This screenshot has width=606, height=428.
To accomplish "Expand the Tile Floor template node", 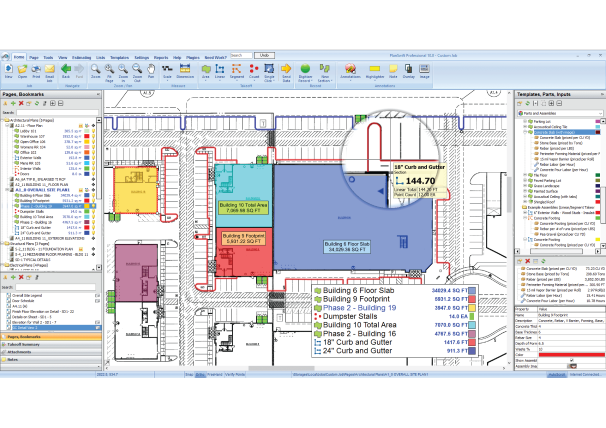I will pos(525,175).
